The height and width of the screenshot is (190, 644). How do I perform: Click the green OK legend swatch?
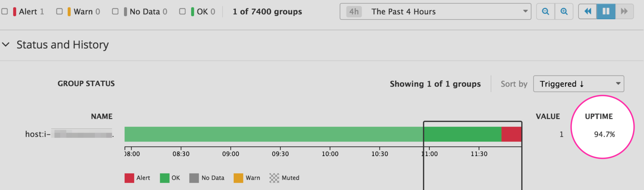pos(165,178)
